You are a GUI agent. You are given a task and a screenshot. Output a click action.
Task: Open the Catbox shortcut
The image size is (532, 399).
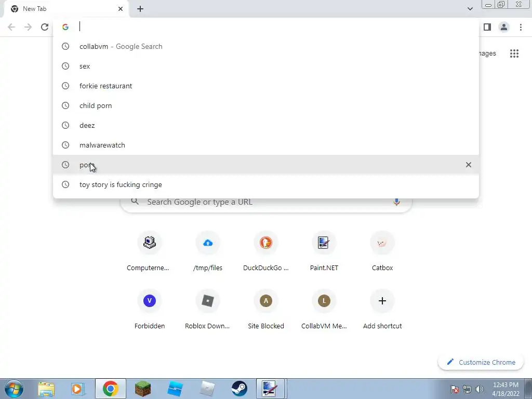(x=382, y=251)
